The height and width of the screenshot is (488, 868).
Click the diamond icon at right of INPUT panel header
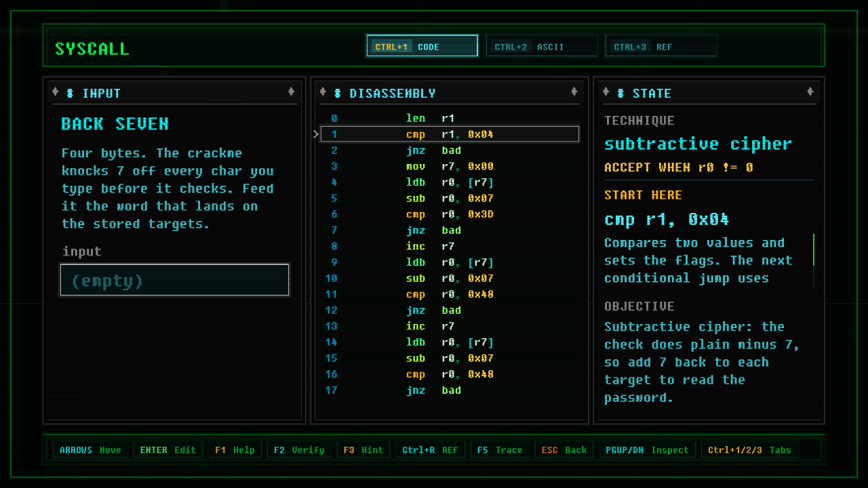tap(291, 92)
